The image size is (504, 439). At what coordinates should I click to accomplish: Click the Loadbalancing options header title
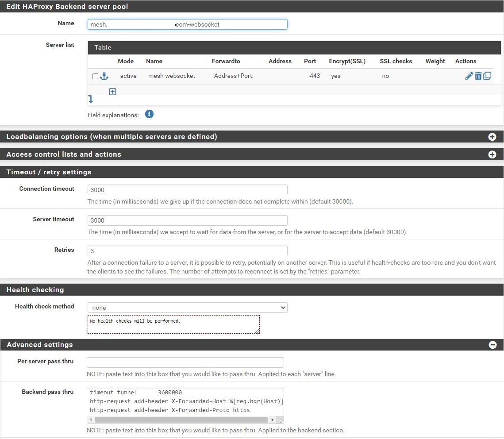[x=112, y=137]
